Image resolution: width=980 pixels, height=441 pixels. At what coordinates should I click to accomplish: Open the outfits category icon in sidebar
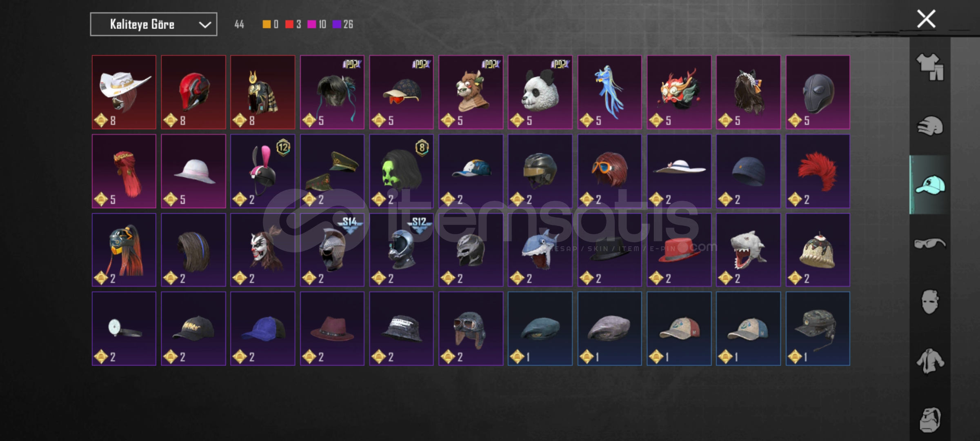point(930,67)
